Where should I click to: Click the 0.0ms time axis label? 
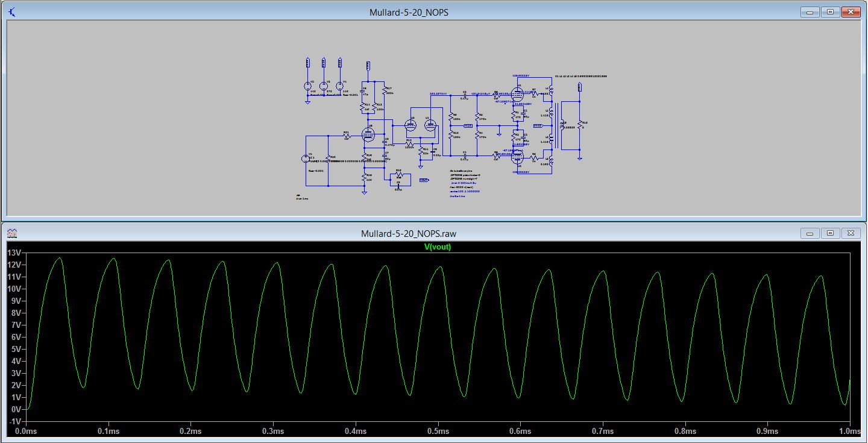click(x=25, y=432)
